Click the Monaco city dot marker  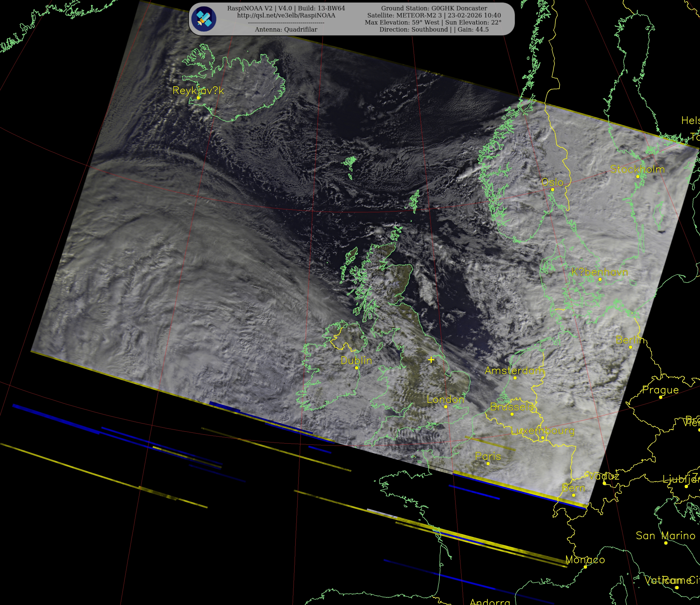pyautogui.click(x=585, y=567)
